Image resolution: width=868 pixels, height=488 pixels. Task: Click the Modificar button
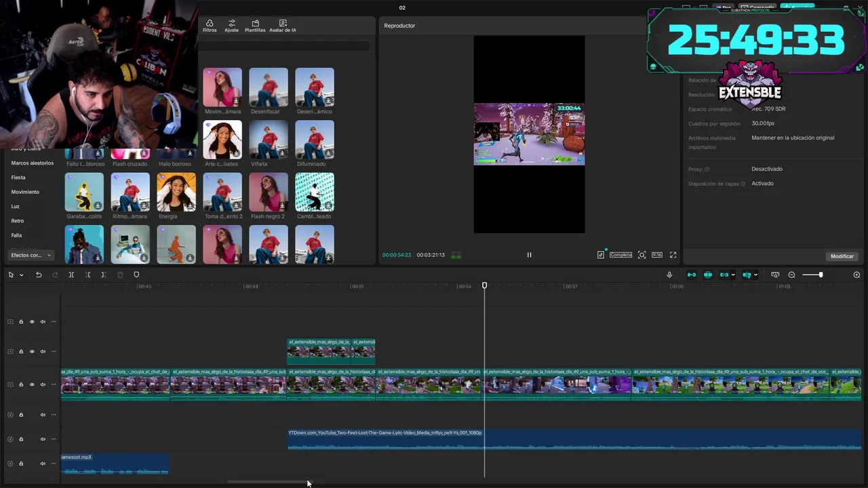(842, 256)
